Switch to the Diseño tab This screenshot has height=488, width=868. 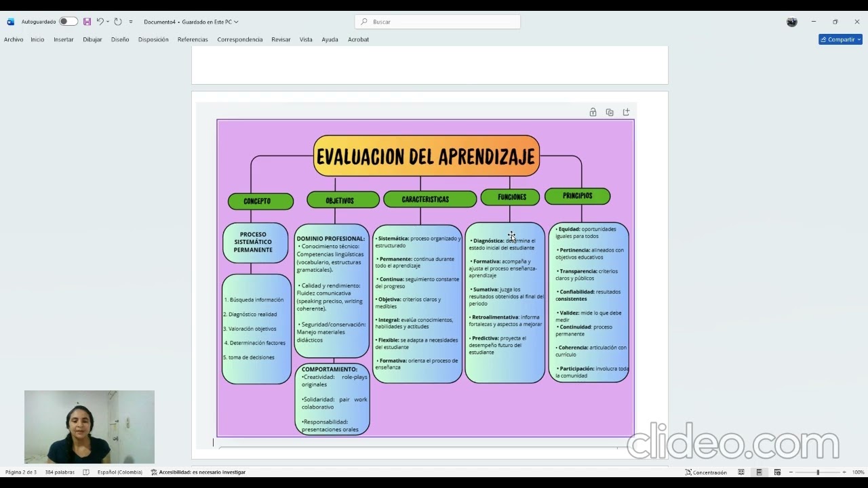click(120, 39)
